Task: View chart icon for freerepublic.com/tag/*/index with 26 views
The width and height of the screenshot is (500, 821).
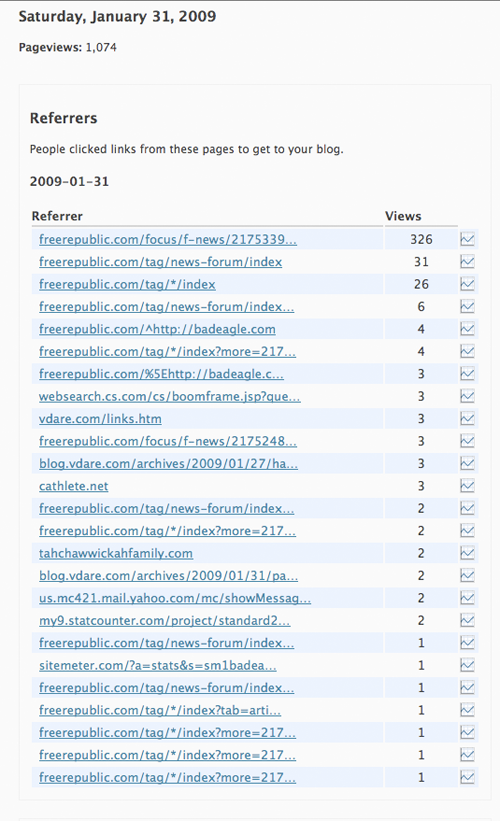Action: [x=467, y=284]
